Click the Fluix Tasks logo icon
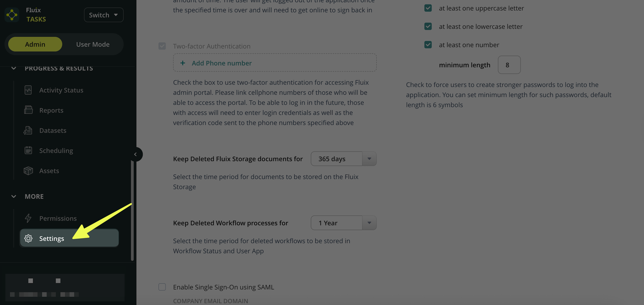The height and width of the screenshot is (305, 644). 12,15
